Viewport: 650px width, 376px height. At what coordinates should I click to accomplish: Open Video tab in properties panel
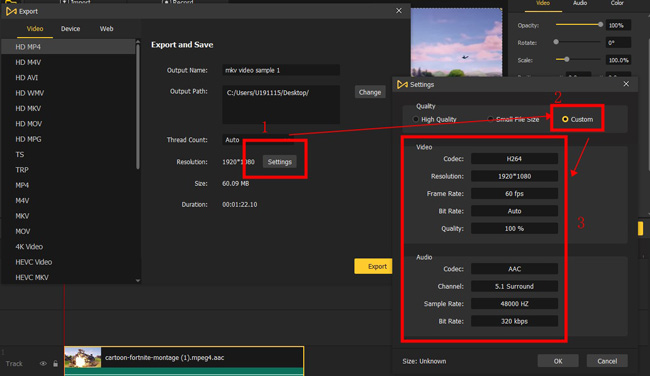coord(543,3)
